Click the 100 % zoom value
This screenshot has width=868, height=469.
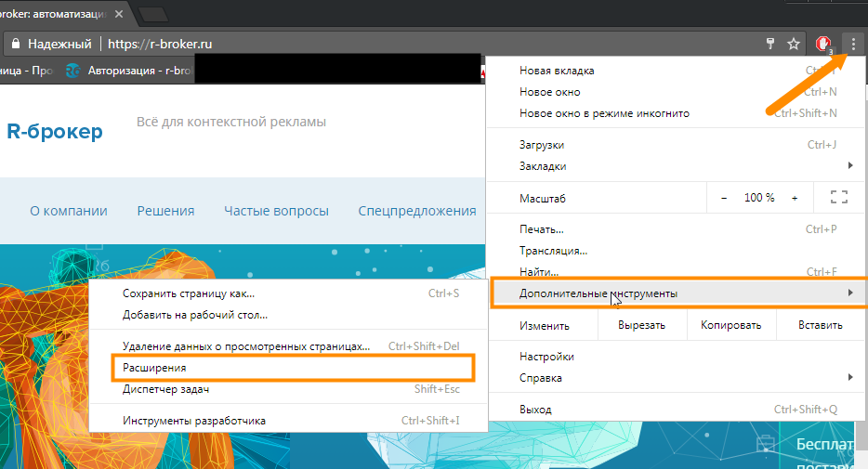(759, 198)
